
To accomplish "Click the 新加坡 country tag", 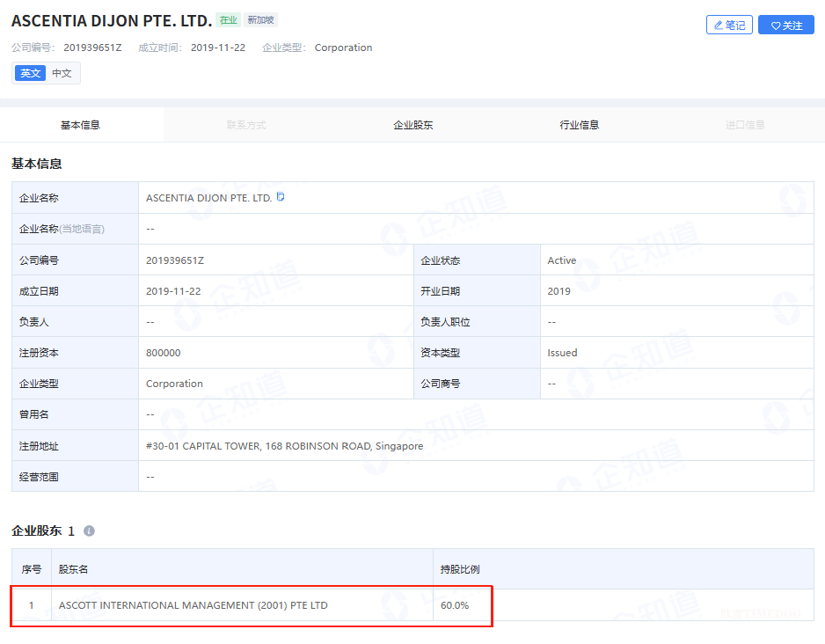I will 260,20.
